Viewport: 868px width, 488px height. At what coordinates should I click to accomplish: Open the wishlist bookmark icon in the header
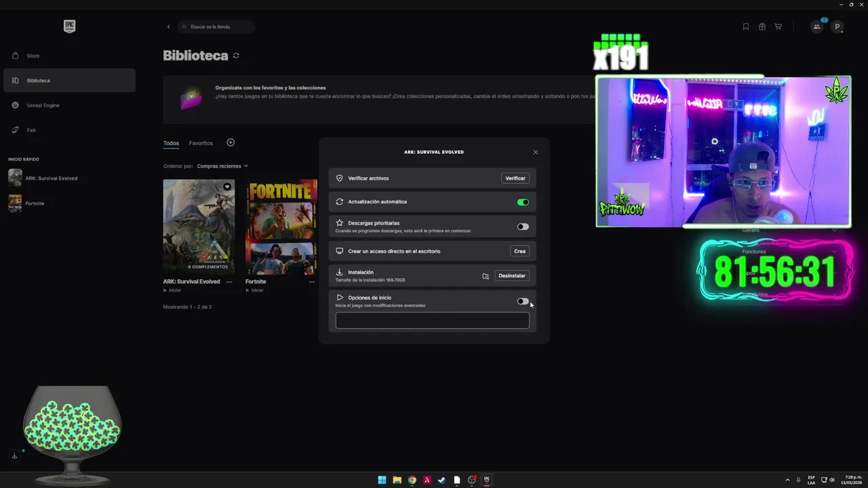(x=746, y=26)
